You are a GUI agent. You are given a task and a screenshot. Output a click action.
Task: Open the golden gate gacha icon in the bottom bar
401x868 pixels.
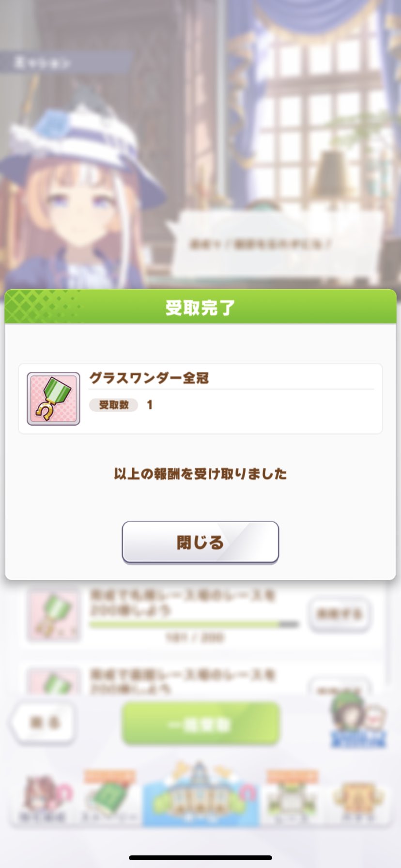[x=358, y=798]
